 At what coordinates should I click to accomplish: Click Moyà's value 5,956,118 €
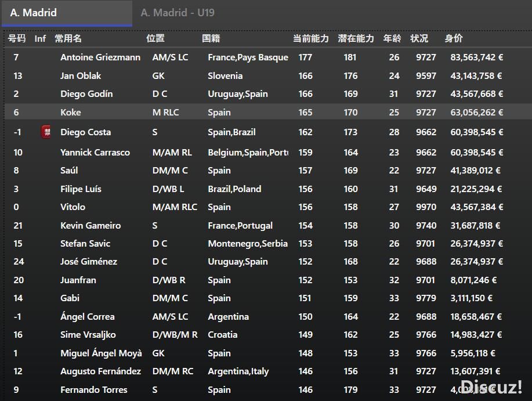click(473, 353)
